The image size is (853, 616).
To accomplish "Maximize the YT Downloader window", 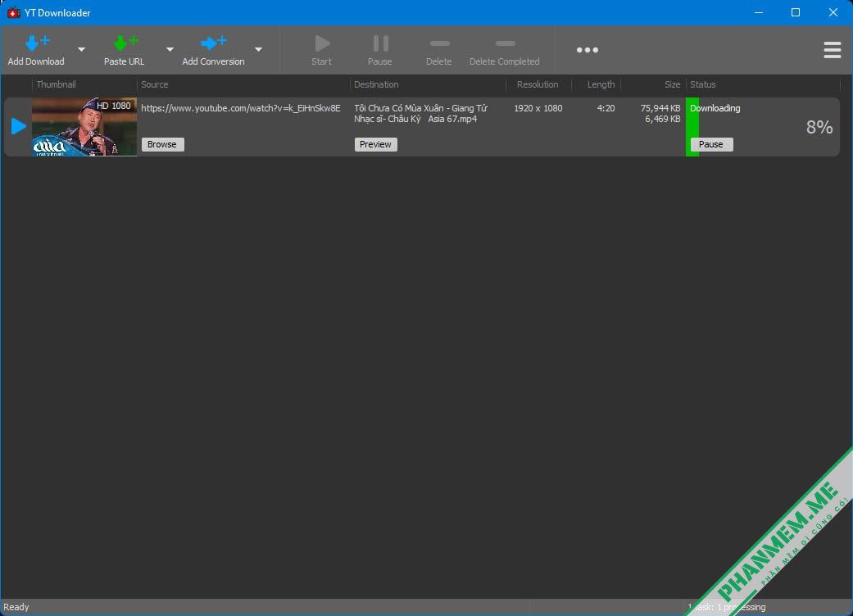I will [x=796, y=12].
